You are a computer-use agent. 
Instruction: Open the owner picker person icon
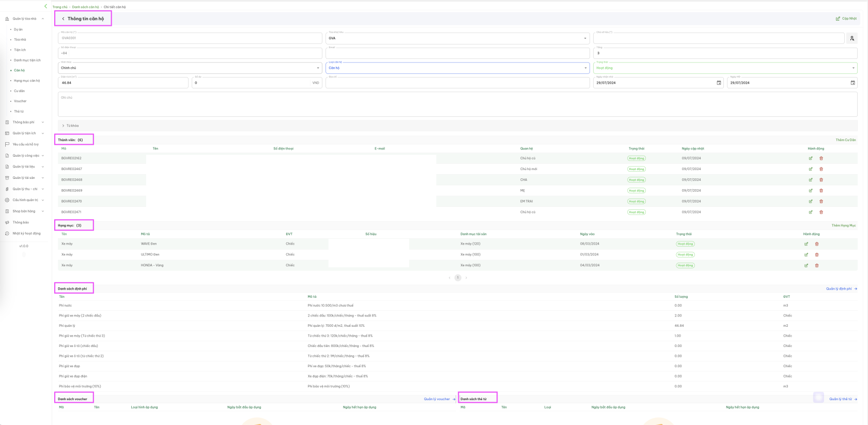coord(852,38)
